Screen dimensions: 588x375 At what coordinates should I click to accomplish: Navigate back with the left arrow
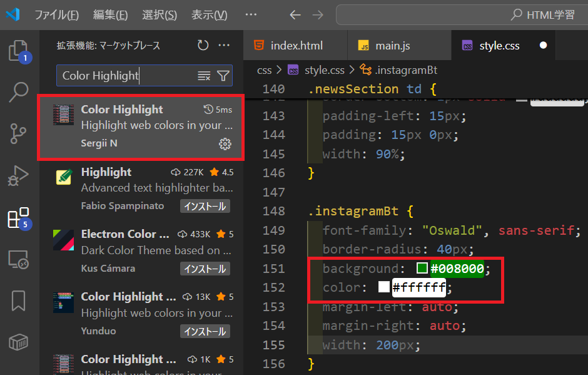click(295, 15)
